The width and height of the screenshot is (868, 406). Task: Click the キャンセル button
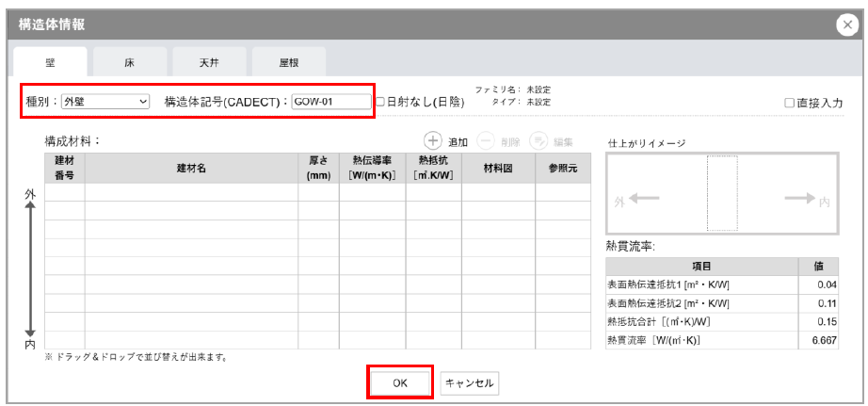[x=469, y=383]
